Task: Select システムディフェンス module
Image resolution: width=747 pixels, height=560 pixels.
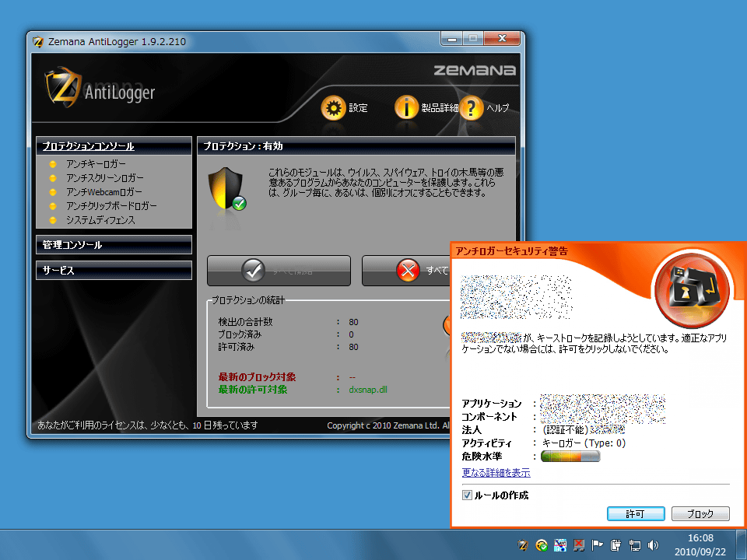Action: pos(100,220)
